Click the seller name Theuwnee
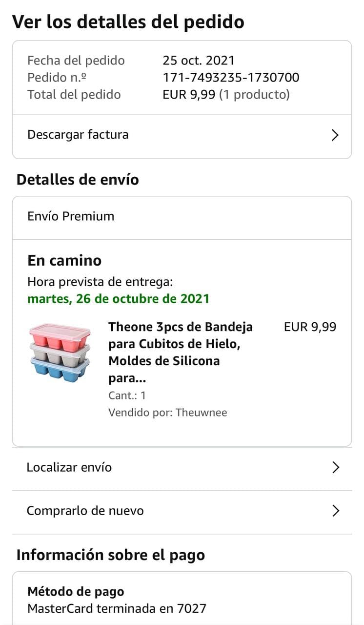Image resolution: width=364 pixels, height=625 pixels. click(x=201, y=413)
